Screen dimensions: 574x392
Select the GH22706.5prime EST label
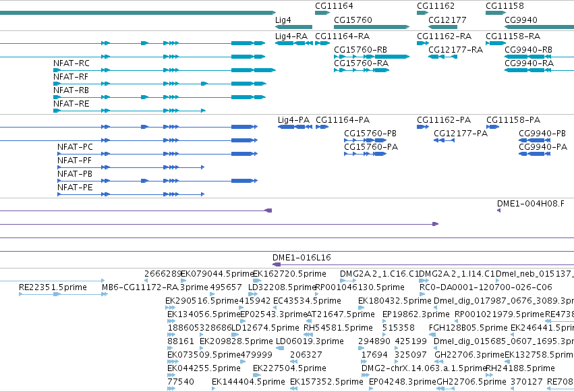[471, 382]
